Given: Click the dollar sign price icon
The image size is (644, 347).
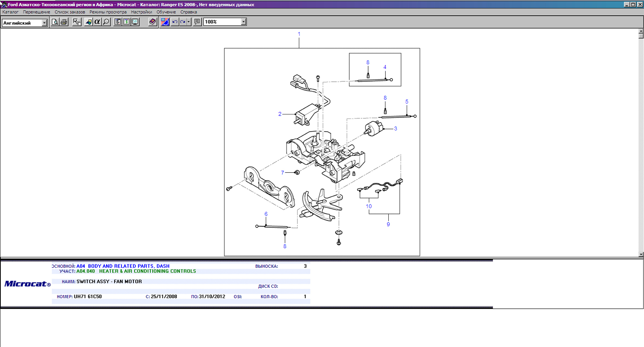Looking at the screenshot, I should point(126,22).
